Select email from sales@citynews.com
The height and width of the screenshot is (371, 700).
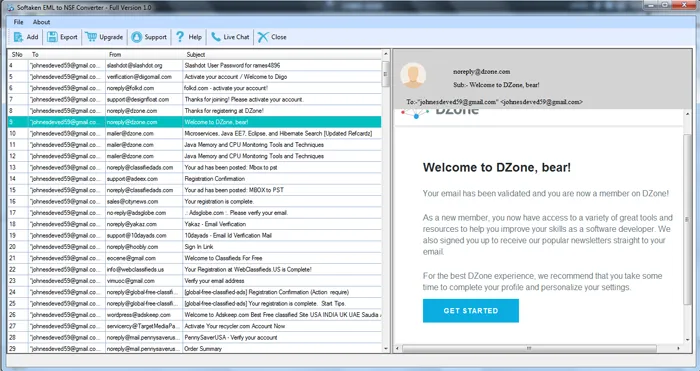[x=195, y=201]
